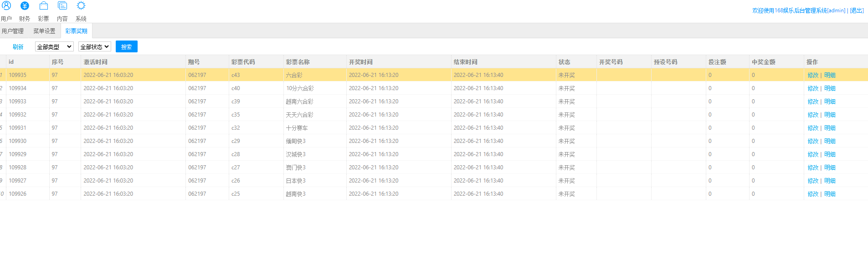This screenshot has height=254, width=868.
Task: Click the 开奖时间 column header
Action: 361,62
